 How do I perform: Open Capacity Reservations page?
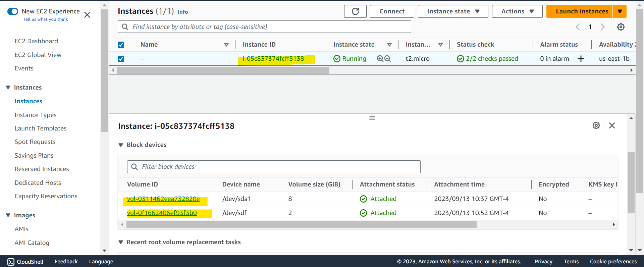(46, 196)
